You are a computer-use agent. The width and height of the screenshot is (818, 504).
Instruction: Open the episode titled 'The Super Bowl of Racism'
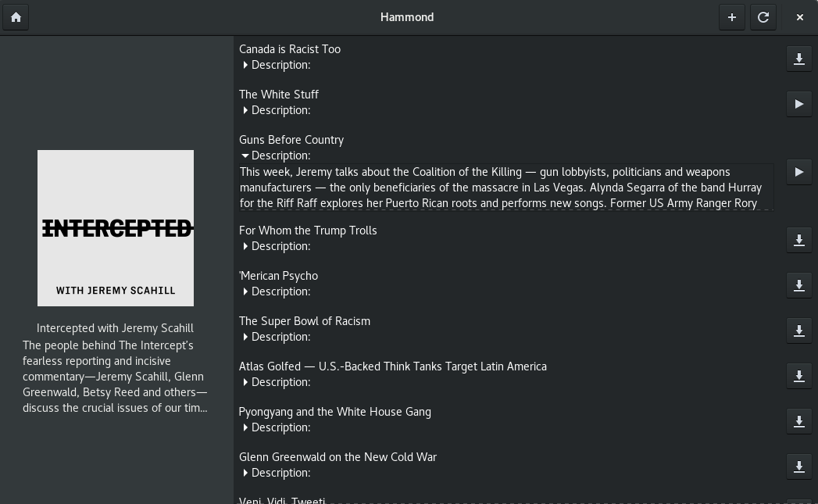[305, 320]
